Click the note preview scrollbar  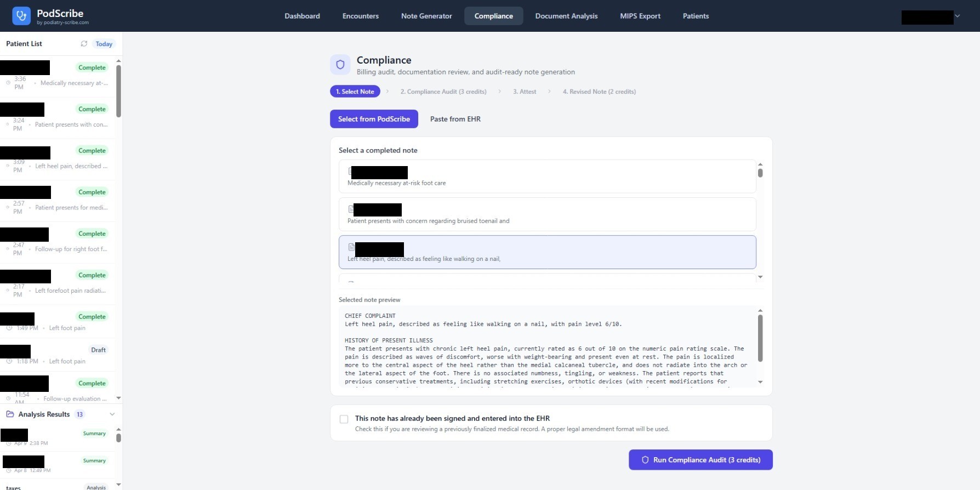(760, 338)
